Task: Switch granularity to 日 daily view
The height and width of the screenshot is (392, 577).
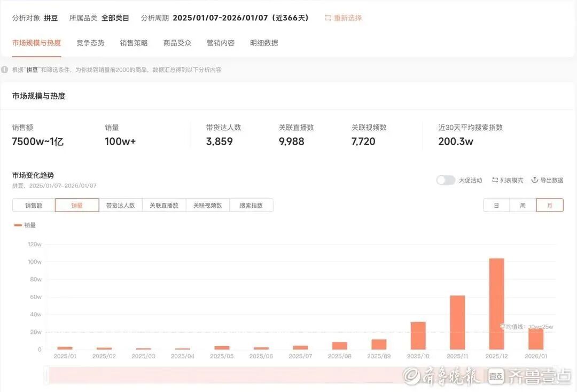Action: (x=496, y=205)
